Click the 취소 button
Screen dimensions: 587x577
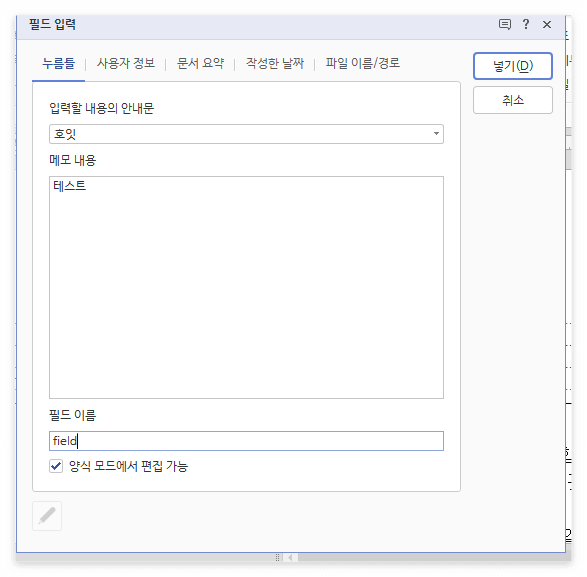[x=513, y=100]
